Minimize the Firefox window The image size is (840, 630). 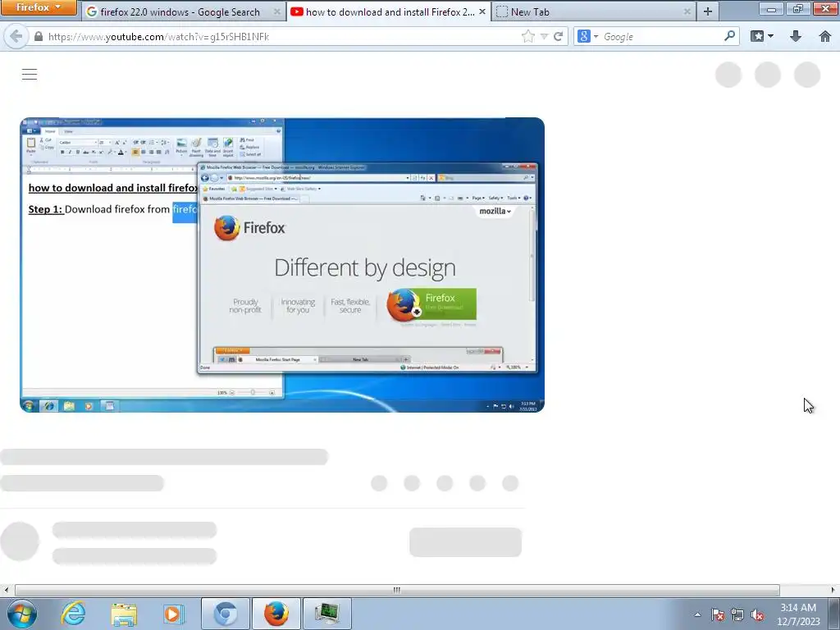click(771, 8)
